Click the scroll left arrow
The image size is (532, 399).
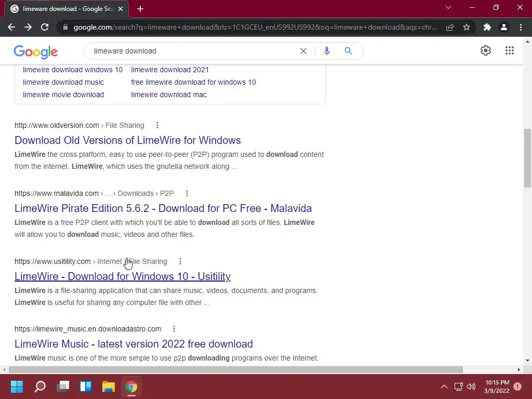[x=4, y=369]
